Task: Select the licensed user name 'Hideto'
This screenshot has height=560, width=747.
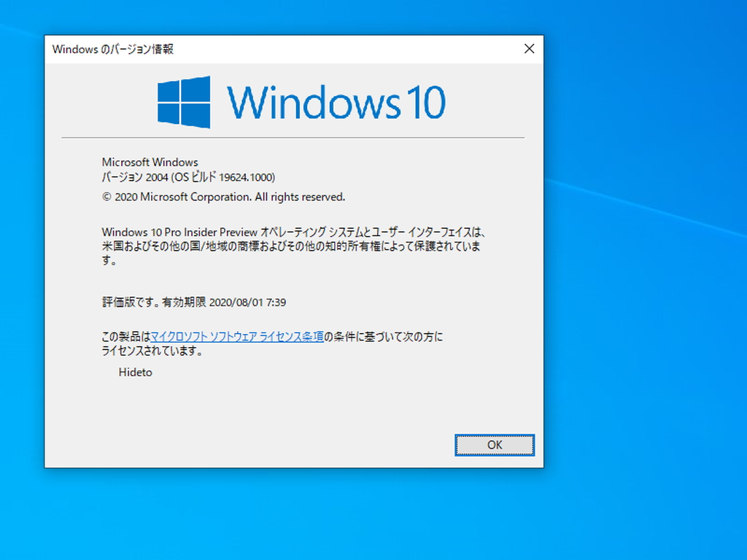Action: click(136, 372)
